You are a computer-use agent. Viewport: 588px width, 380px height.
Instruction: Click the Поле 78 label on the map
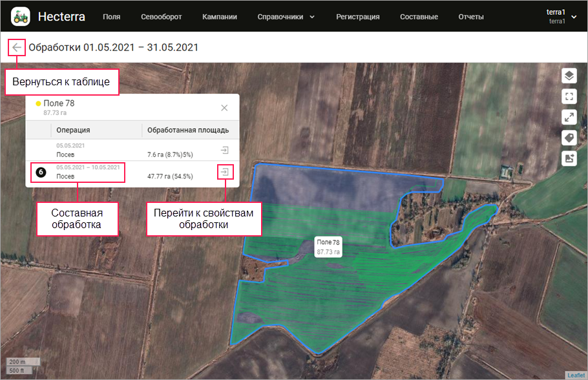coord(328,246)
